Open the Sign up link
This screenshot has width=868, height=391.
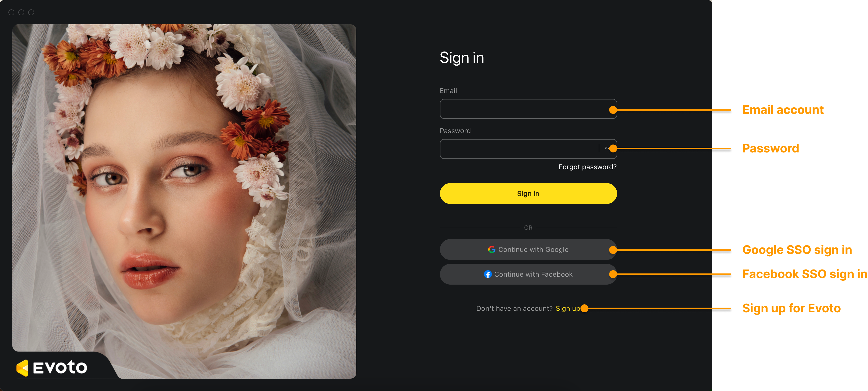[x=568, y=308]
